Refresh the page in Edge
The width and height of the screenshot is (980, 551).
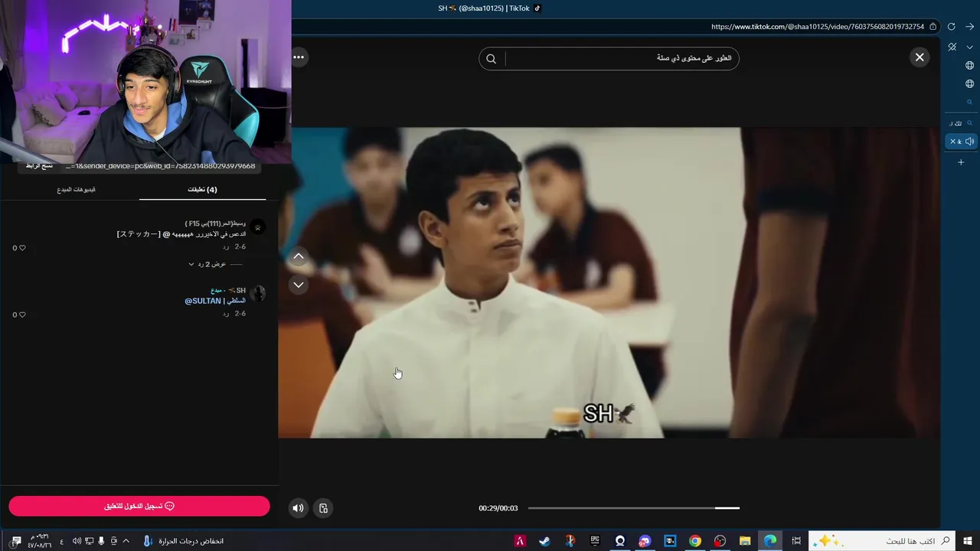click(951, 26)
